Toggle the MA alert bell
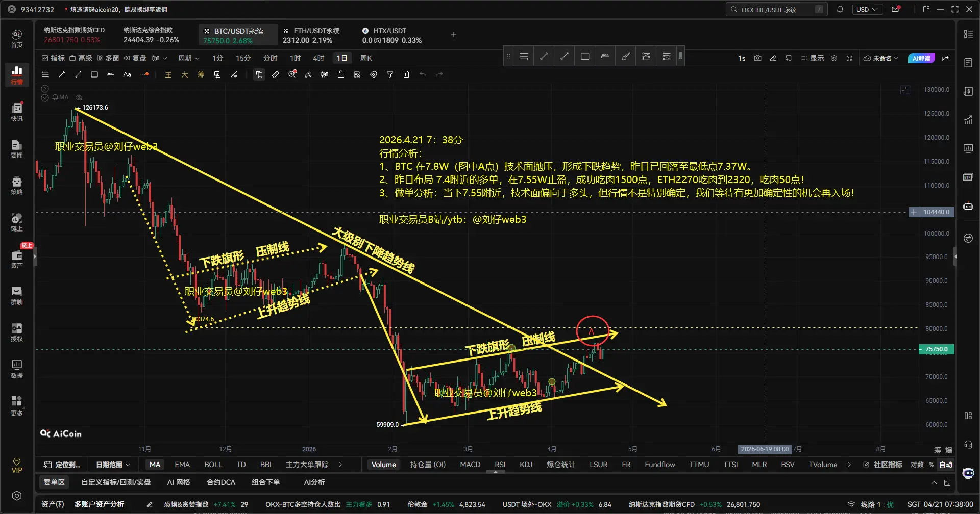Viewport: 980px width, 514px height. (x=55, y=97)
